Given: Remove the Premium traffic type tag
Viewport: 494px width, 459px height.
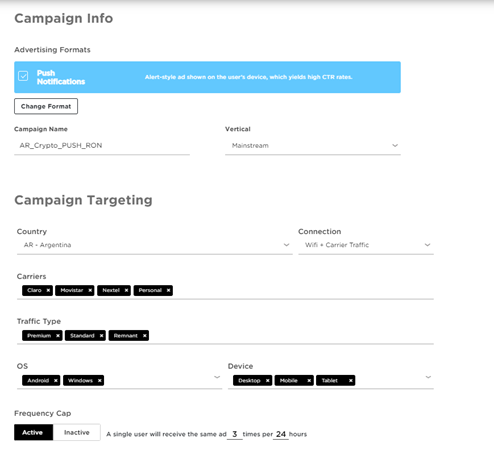Looking at the screenshot, I should 58,336.
